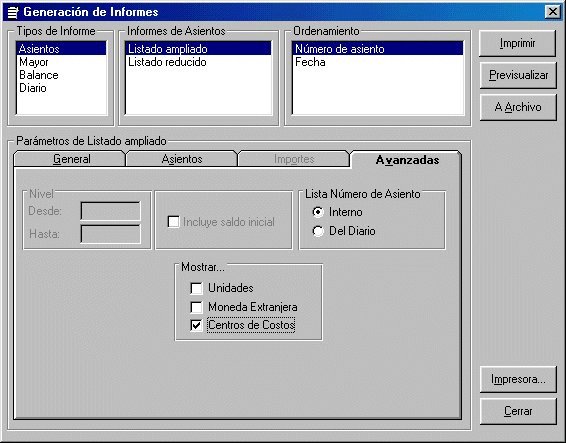
Task: Click the Previsualizar button
Action: 518,75
